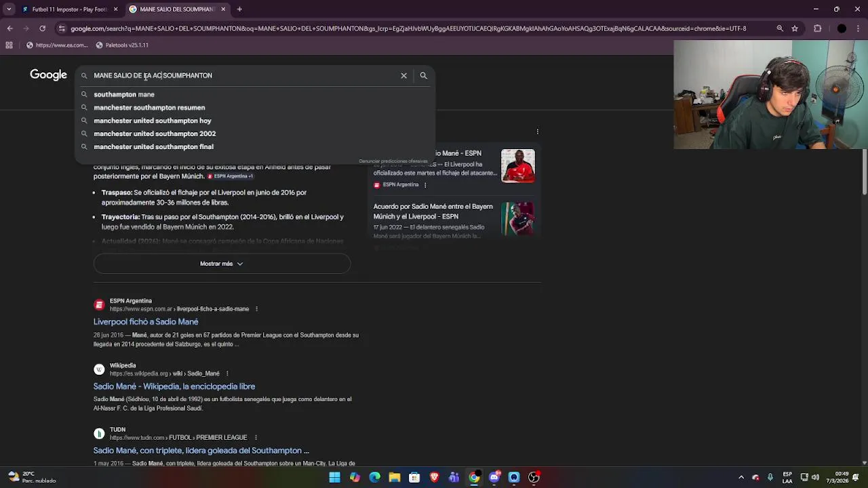Go to the Google home logo

(48, 75)
